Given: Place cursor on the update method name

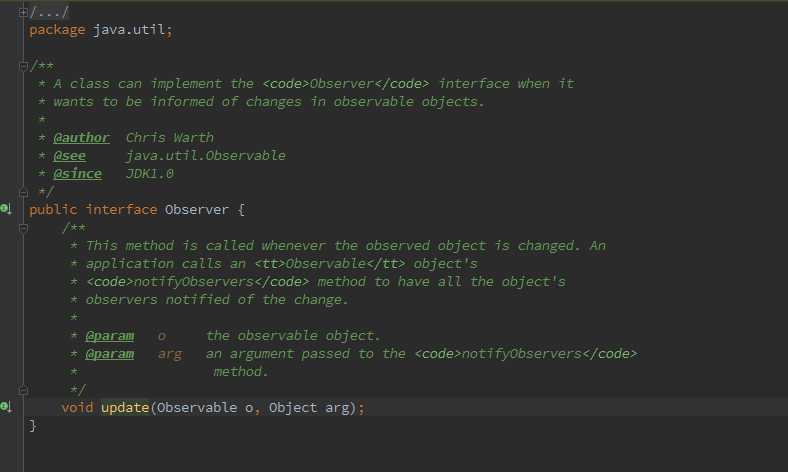Looking at the screenshot, I should pyautogui.click(x=124, y=408).
